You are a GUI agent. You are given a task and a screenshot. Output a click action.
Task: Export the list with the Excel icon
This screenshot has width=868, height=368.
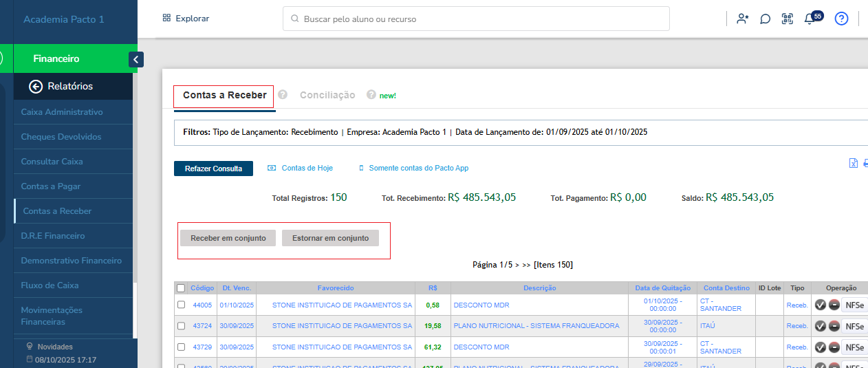click(853, 163)
